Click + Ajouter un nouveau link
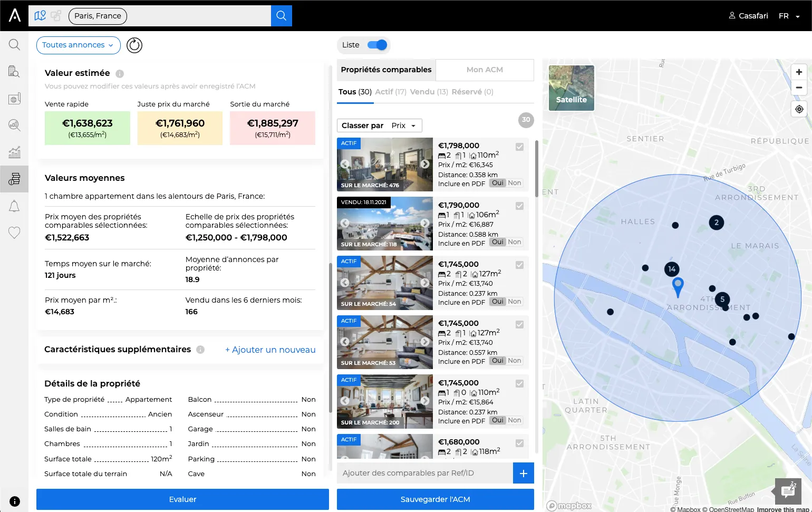This screenshot has height=512, width=812. (270, 350)
